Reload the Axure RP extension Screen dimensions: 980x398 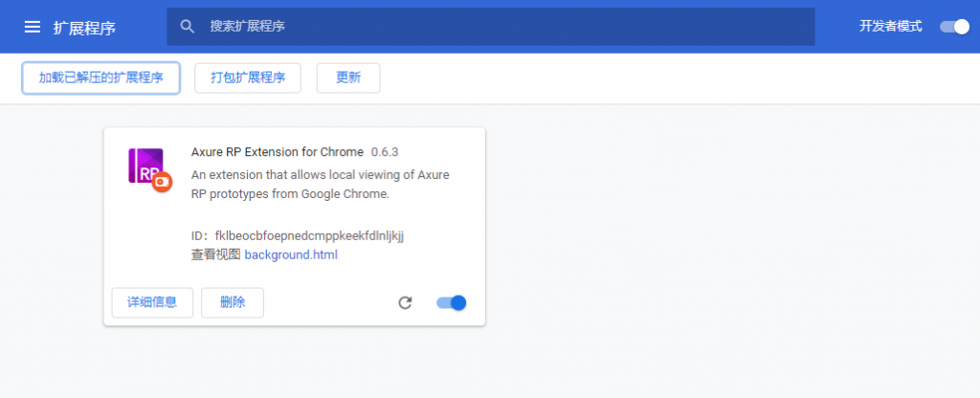pyautogui.click(x=405, y=303)
